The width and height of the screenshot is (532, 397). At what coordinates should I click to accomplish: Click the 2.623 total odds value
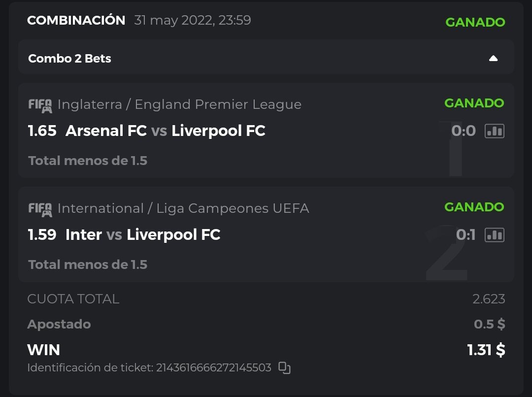[489, 299]
